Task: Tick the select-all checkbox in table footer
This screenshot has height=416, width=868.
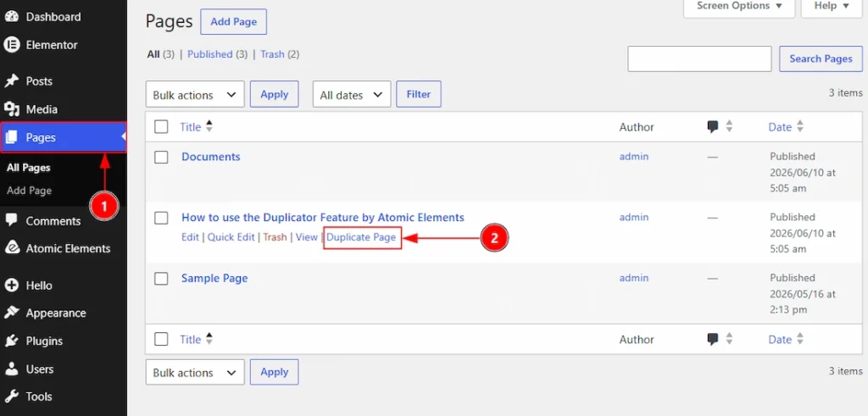Action: 161,339
